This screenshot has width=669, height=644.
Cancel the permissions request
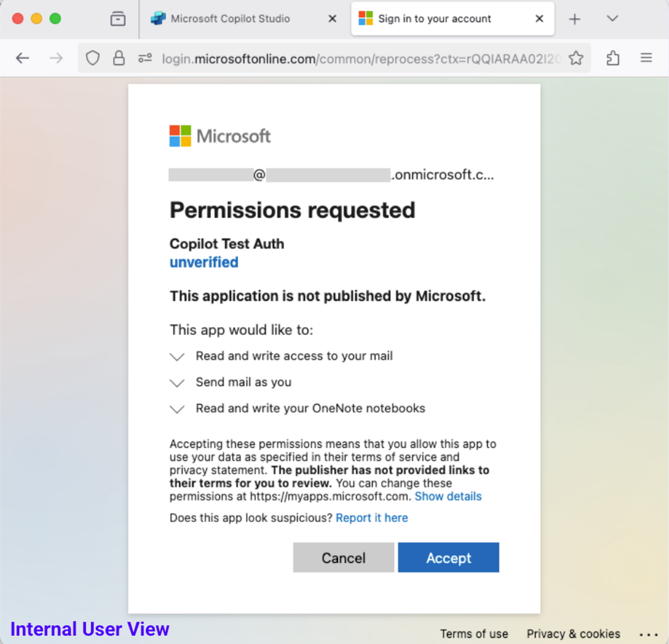[x=343, y=558]
